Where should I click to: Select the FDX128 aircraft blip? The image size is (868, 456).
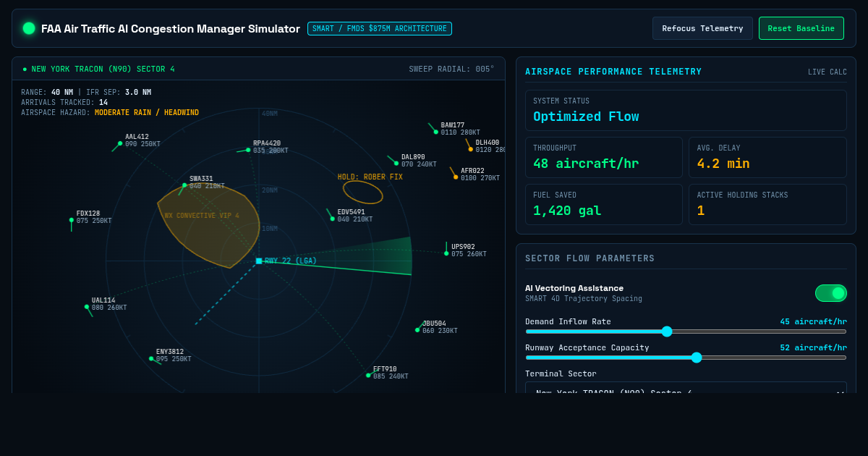tap(72, 220)
